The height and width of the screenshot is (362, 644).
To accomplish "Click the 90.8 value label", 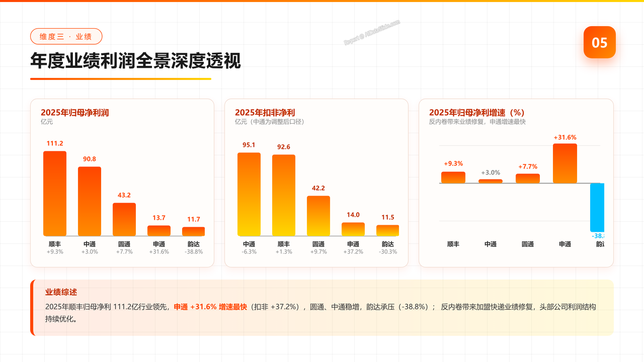I will click(90, 159).
